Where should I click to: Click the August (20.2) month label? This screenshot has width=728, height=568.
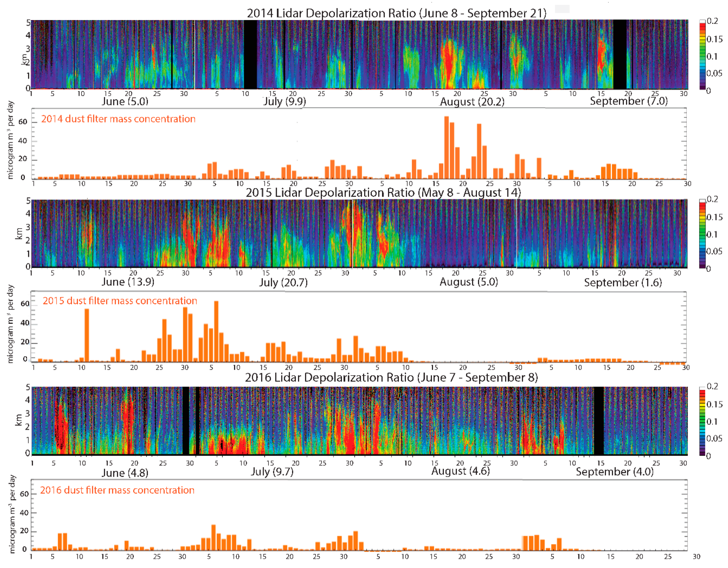point(472,102)
